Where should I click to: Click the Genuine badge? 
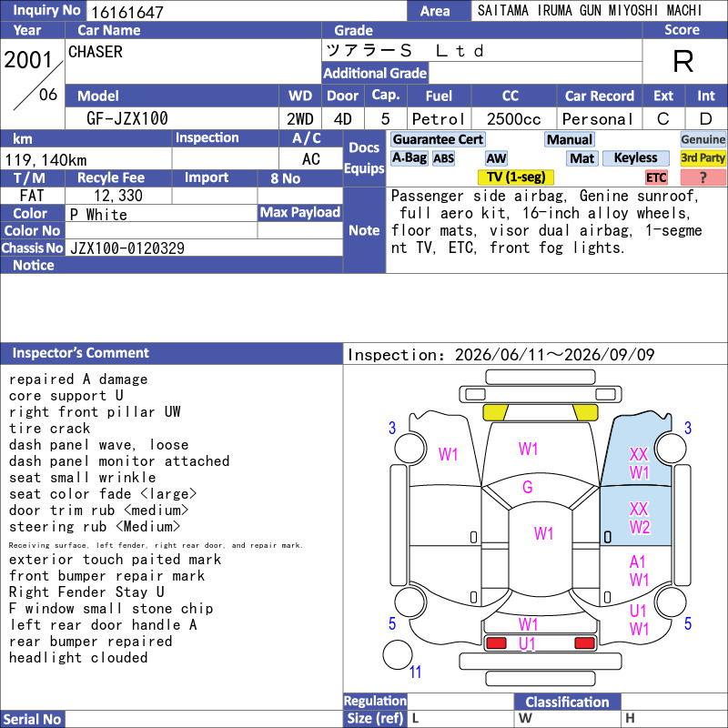pos(703,139)
